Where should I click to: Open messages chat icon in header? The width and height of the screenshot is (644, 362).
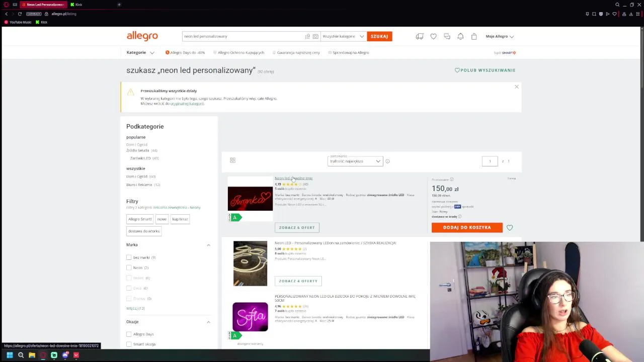pyautogui.click(x=447, y=36)
